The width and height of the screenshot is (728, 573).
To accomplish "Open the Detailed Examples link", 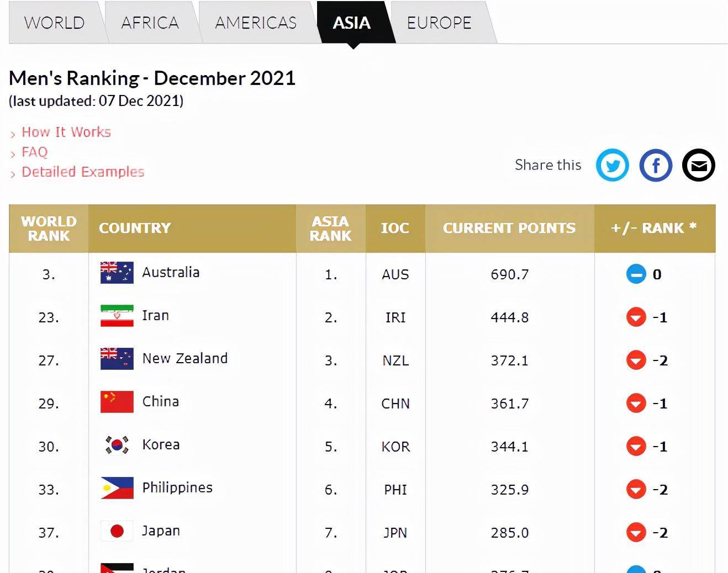I will point(83,172).
